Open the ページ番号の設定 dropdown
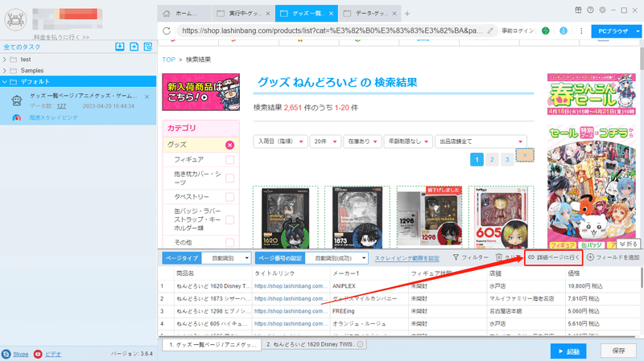This screenshot has height=361, width=644. pos(336,258)
